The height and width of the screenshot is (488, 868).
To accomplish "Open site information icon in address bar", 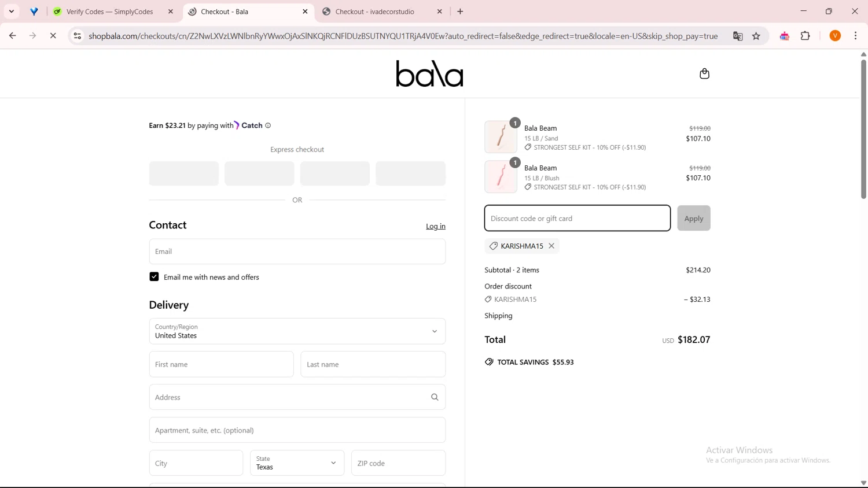I will 77,36.
